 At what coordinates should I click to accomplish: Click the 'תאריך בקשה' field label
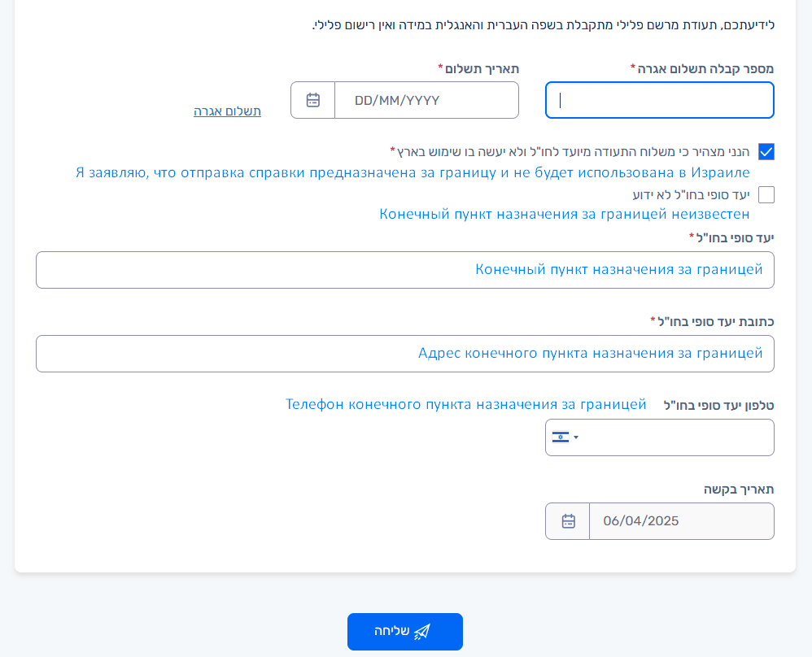(x=739, y=489)
